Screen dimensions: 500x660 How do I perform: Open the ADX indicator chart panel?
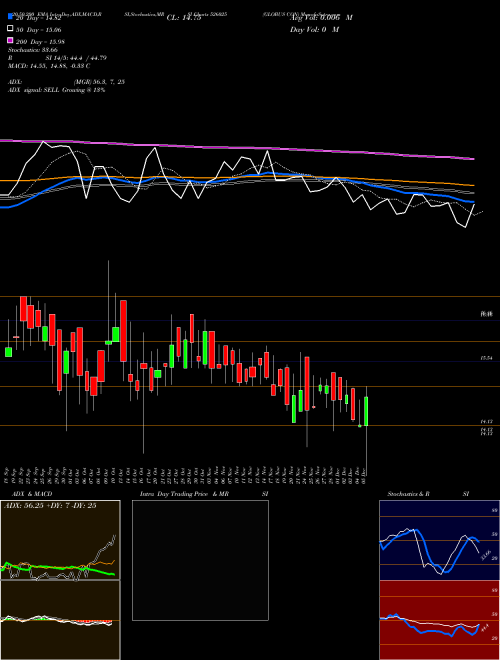[60, 540]
